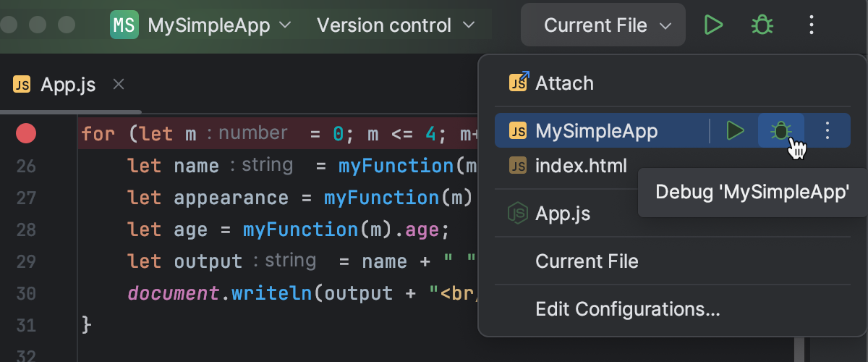Screen dimensions: 868x362
Task: Click the Node.js icon beside App.js
Action: coord(518,214)
